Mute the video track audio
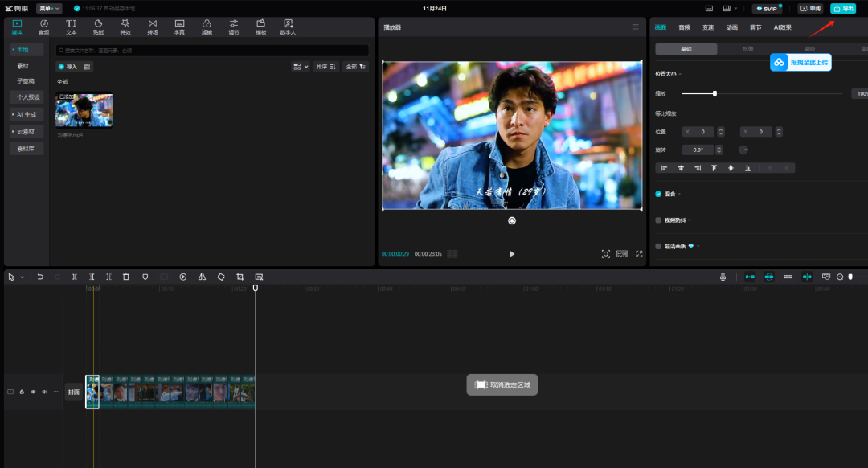The width and height of the screenshot is (868, 468). [45, 392]
